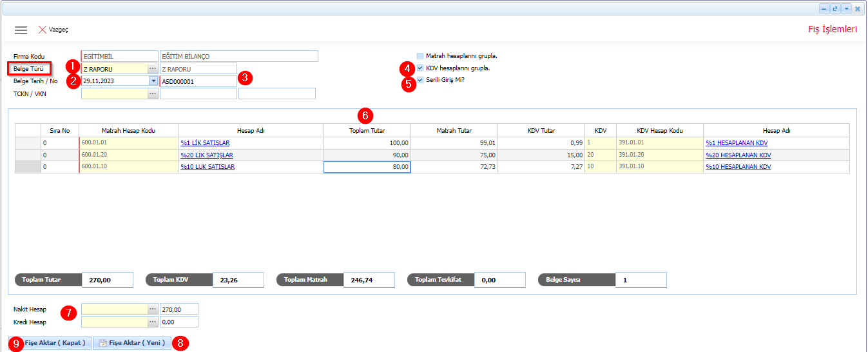Select Toplam Tutar cell 80,00
The width and height of the screenshot is (868, 352).
click(x=367, y=167)
